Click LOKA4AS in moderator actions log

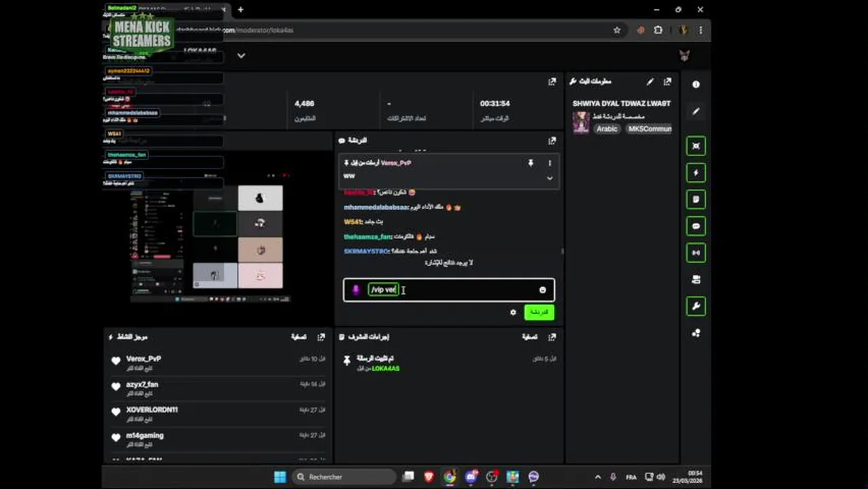coord(386,369)
